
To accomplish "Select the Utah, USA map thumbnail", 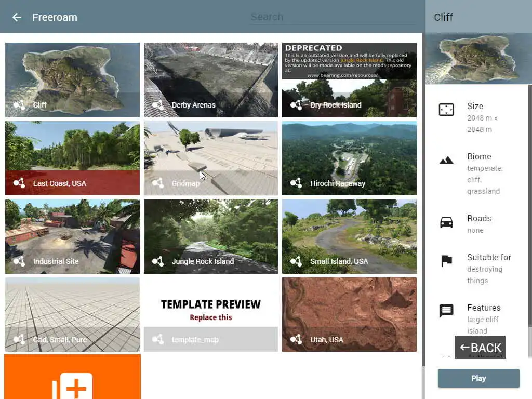I will tap(349, 314).
